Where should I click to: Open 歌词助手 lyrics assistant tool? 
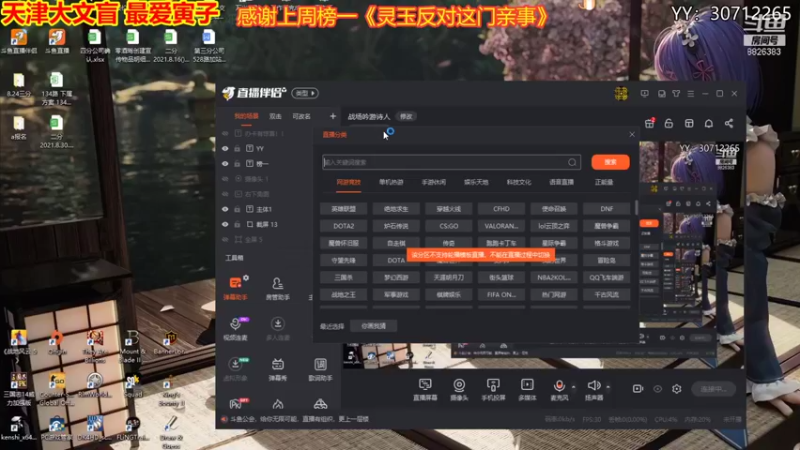[320, 369]
